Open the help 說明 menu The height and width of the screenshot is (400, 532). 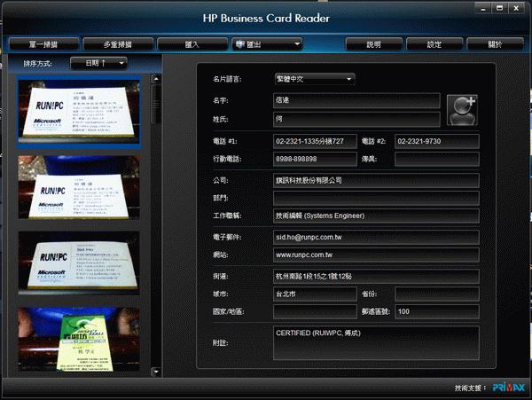click(x=373, y=44)
